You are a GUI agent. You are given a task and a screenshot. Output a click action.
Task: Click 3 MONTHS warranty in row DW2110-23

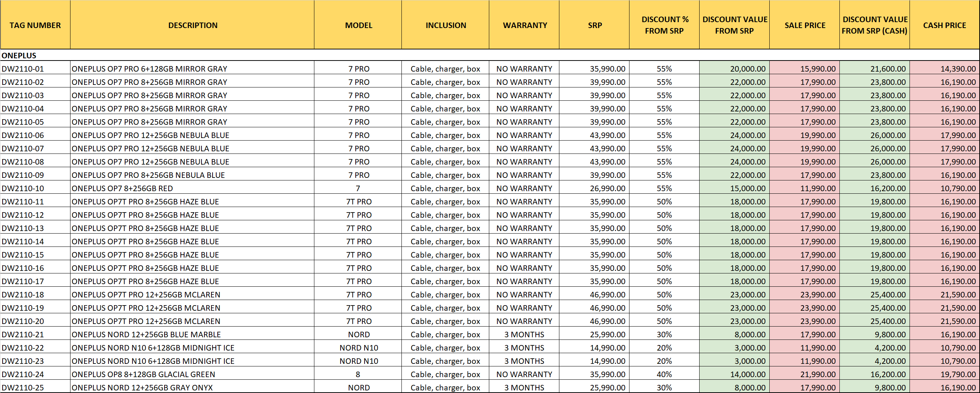click(x=524, y=361)
